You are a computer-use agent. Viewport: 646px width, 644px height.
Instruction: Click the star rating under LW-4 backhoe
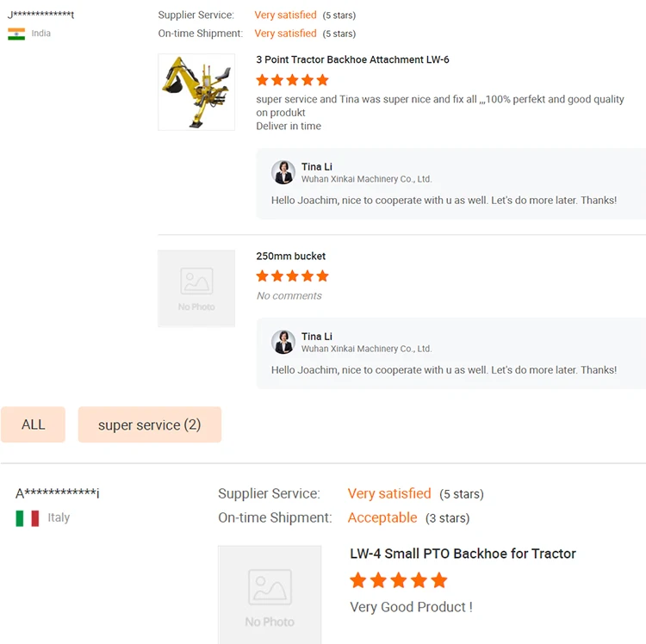pyautogui.click(x=399, y=580)
